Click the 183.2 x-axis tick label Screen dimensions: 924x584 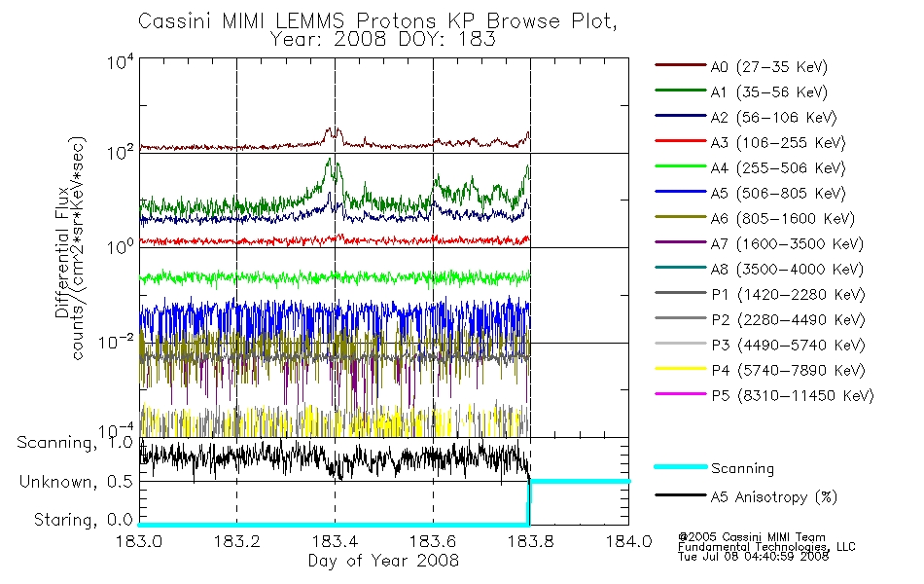pyautogui.click(x=237, y=541)
